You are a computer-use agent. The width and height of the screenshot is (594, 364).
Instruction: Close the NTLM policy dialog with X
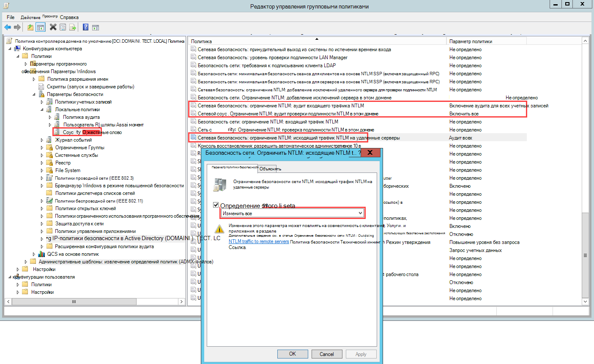370,153
